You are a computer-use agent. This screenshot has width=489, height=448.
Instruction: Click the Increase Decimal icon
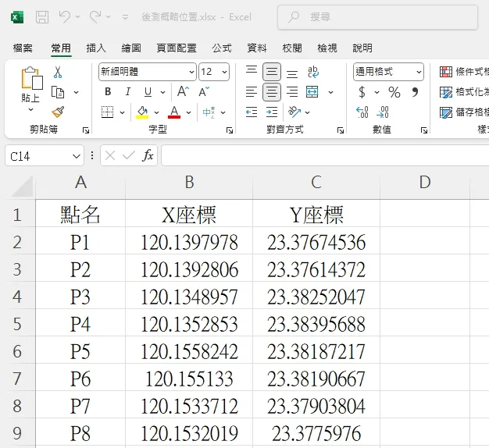pos(362,112)
